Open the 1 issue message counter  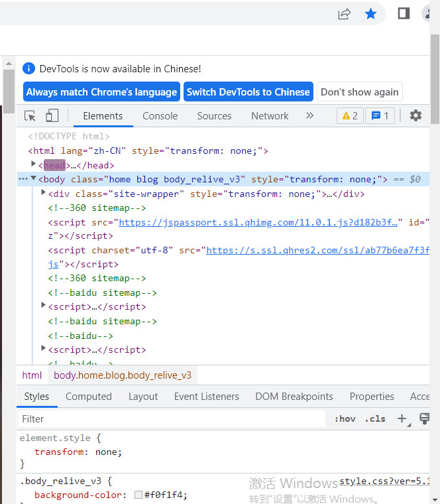(x=380, y=115)
